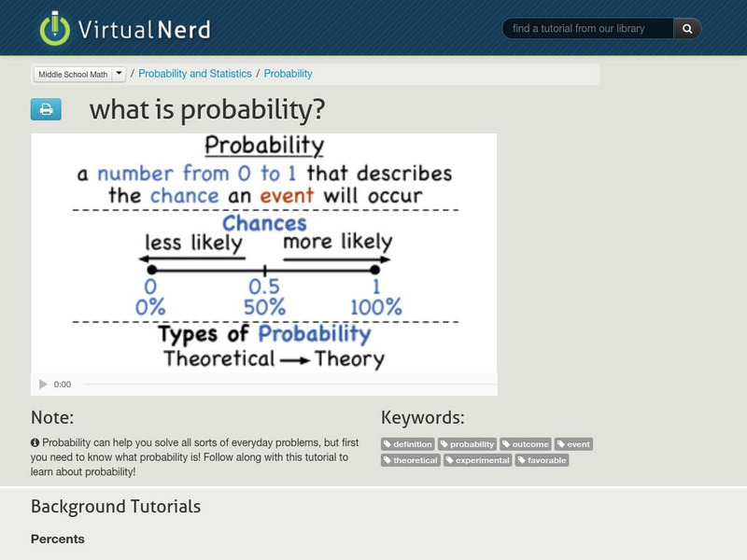747x560 pixels.
Task: Expand the Percents background tutorials section
Action: click(60, 539)
